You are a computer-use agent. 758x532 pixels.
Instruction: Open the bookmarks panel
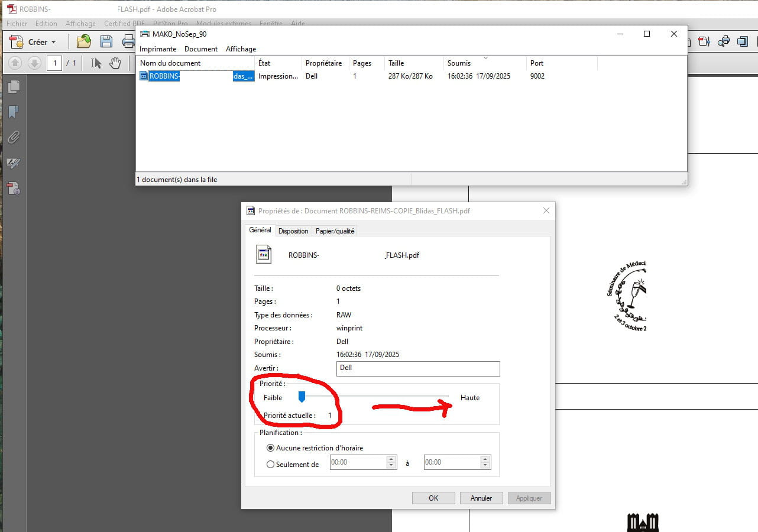13,112
